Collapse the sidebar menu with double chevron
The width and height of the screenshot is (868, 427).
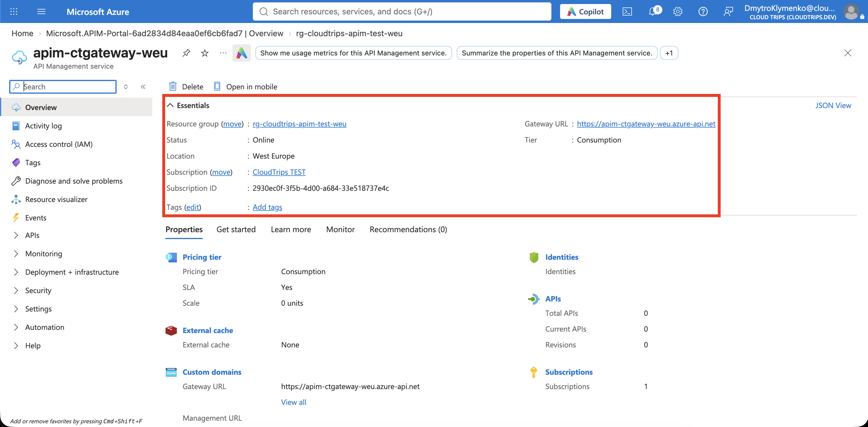click(143, 86)
